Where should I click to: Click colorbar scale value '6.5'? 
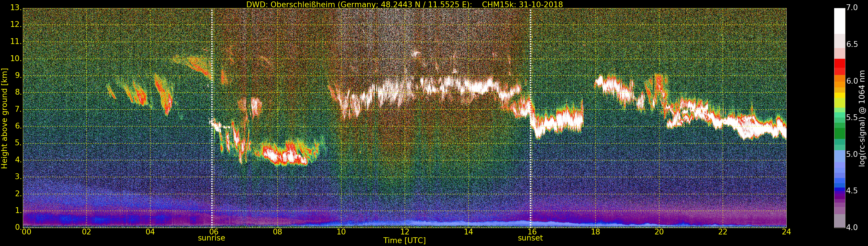[852, 45]
